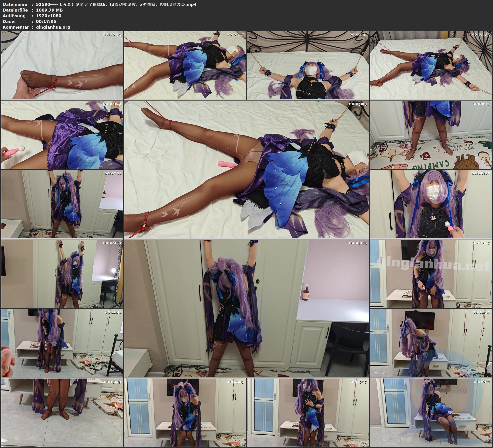Click the thumbnail stamped 00:13:29

[62, 412]
